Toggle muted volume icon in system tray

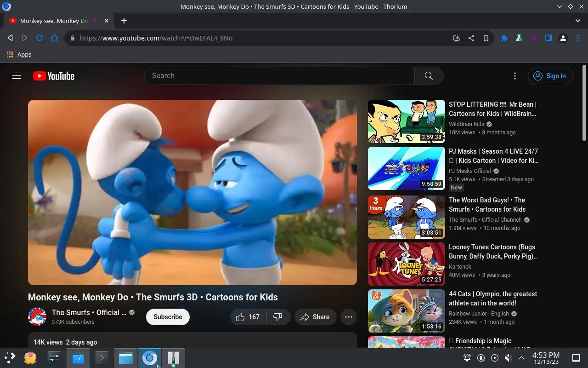508,358
